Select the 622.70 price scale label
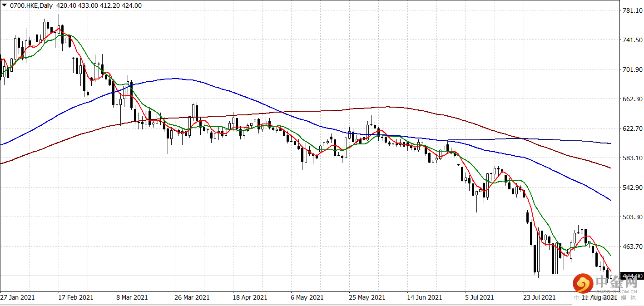This screenshot has height=306, width=644. point(632,128)
